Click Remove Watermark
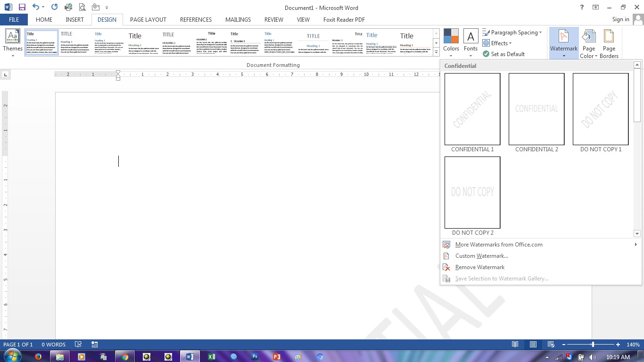The height and width of the screenshot is (362, 644). tap(480, 267)
